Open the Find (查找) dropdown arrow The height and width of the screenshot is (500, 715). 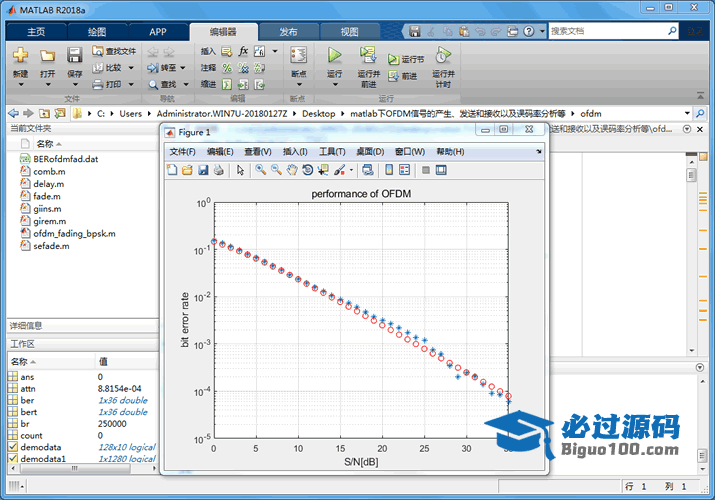point(186,84)
